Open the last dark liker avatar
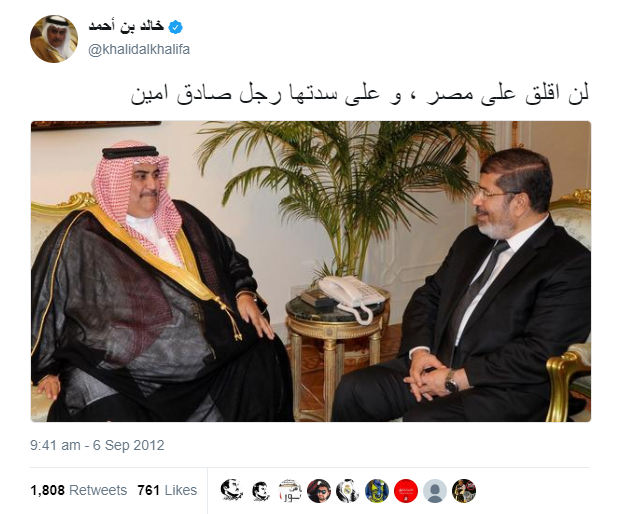 click(464, 491)
